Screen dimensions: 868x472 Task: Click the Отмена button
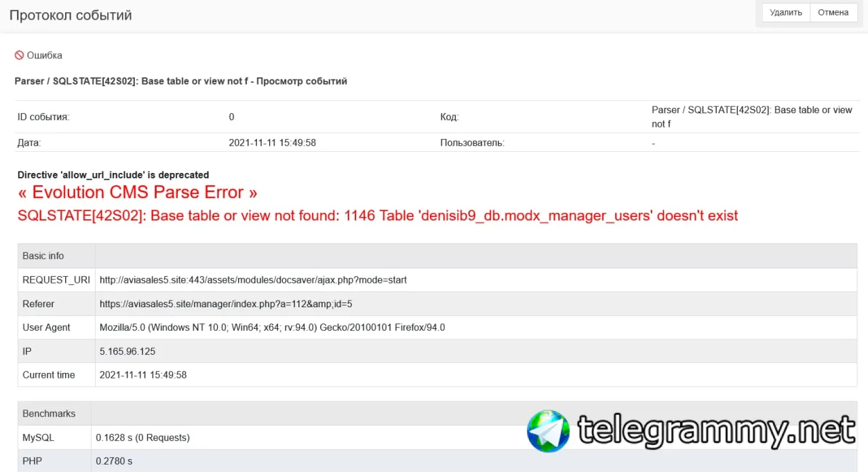[x=833, y=13]
